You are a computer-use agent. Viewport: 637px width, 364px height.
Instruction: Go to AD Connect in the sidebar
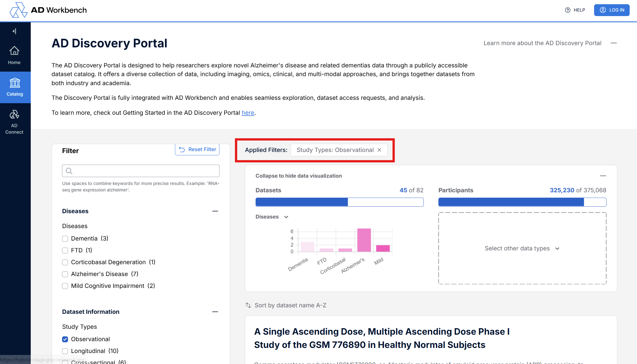click(x=14, y=122)
